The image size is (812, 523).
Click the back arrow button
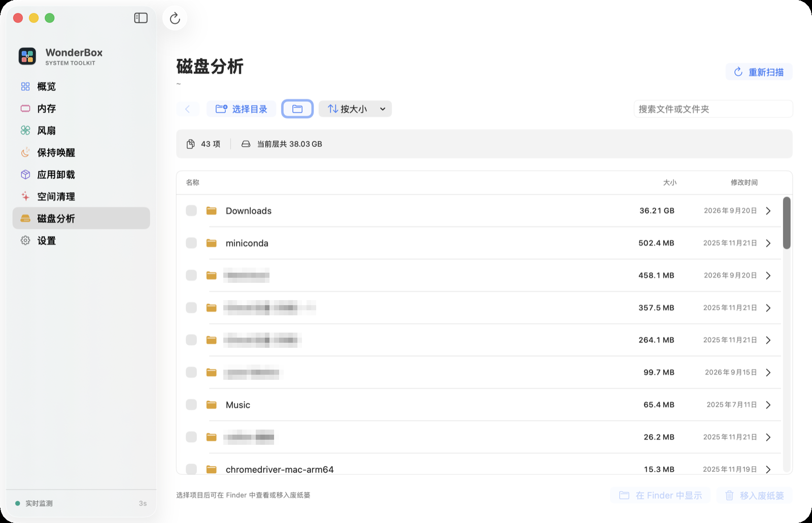(188, 109)
